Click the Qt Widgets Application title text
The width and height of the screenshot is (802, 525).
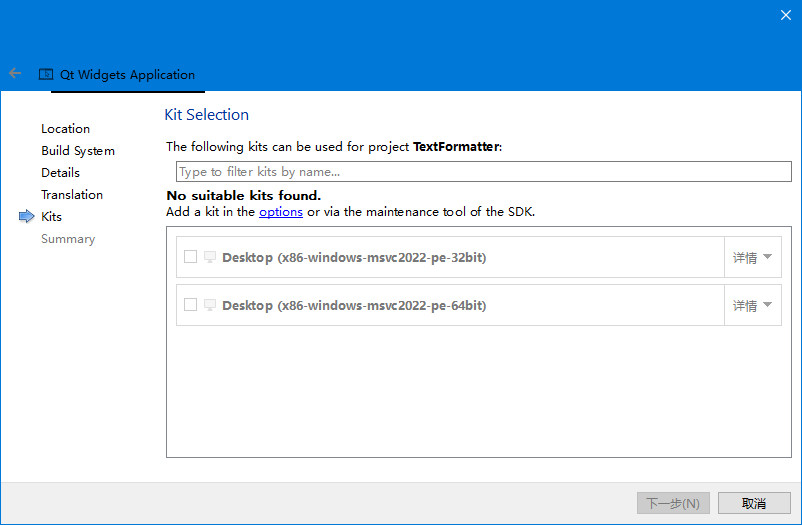[127, 75]
